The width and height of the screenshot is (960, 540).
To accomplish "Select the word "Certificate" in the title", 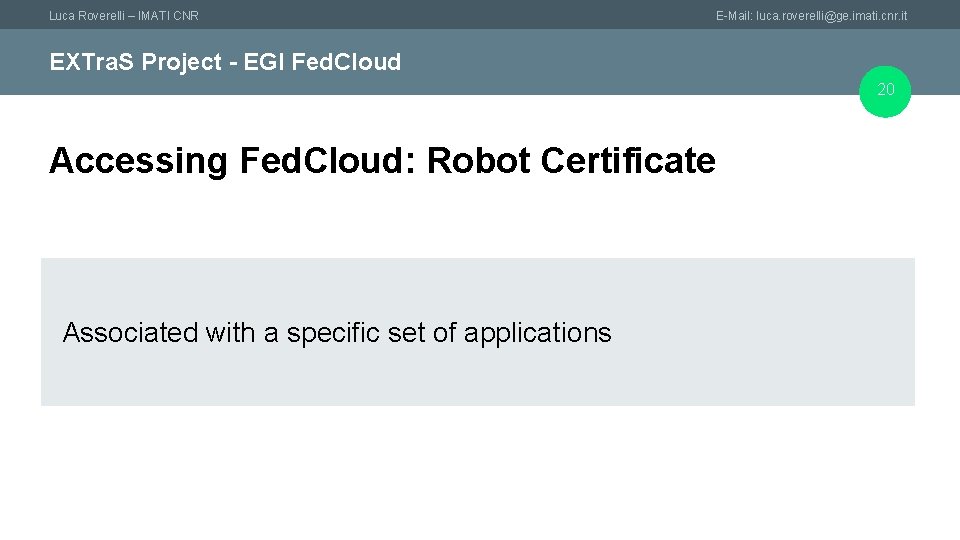I will [625, 161].
